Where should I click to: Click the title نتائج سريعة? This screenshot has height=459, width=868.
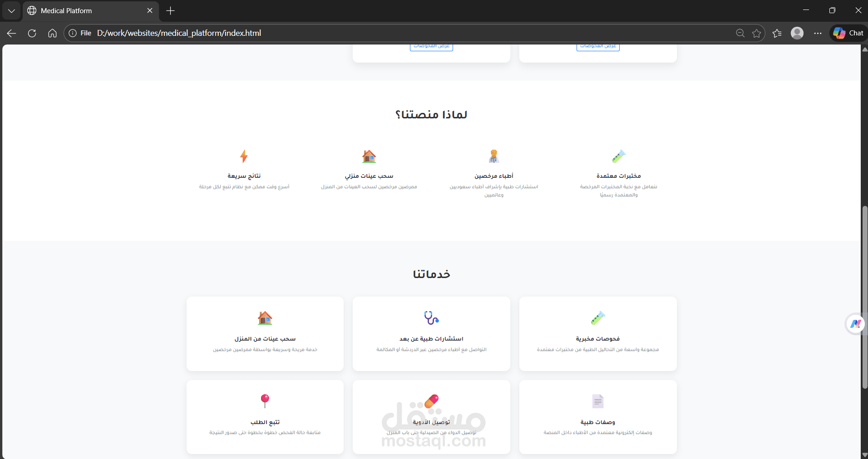pos(244,176)
